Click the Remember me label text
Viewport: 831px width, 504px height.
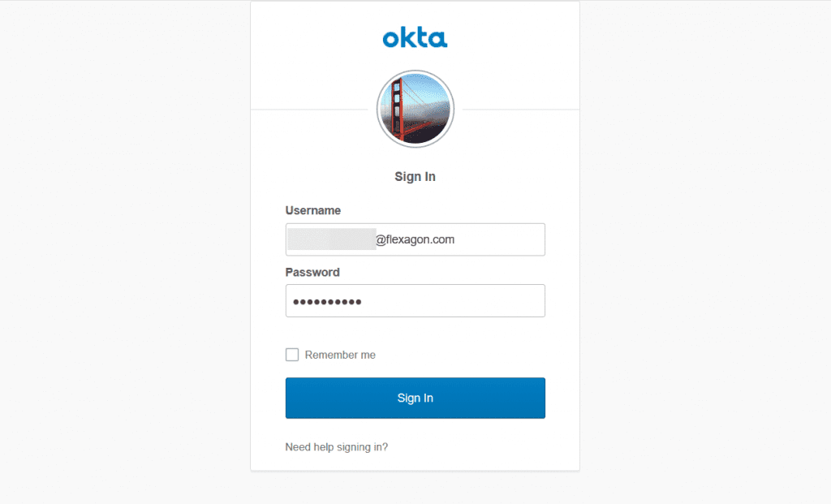coord(340,355)
